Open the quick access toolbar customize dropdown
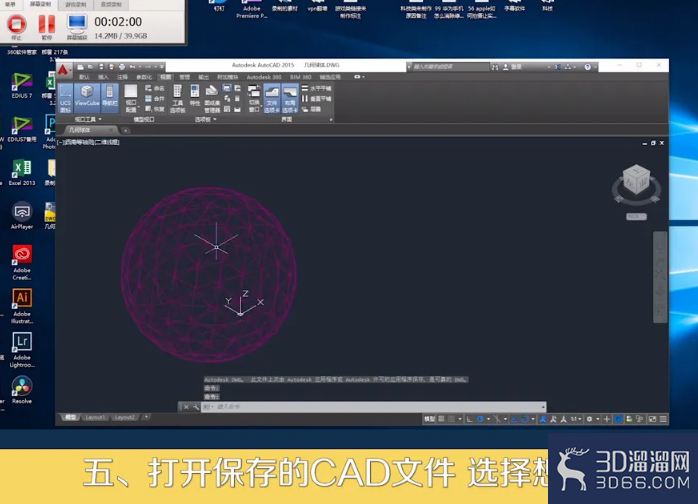 (162, 67)
